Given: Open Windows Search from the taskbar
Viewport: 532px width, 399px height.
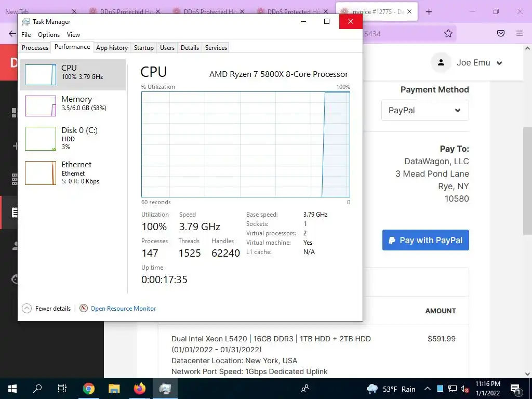Looking at the screenshot, I should pos(37,389).
